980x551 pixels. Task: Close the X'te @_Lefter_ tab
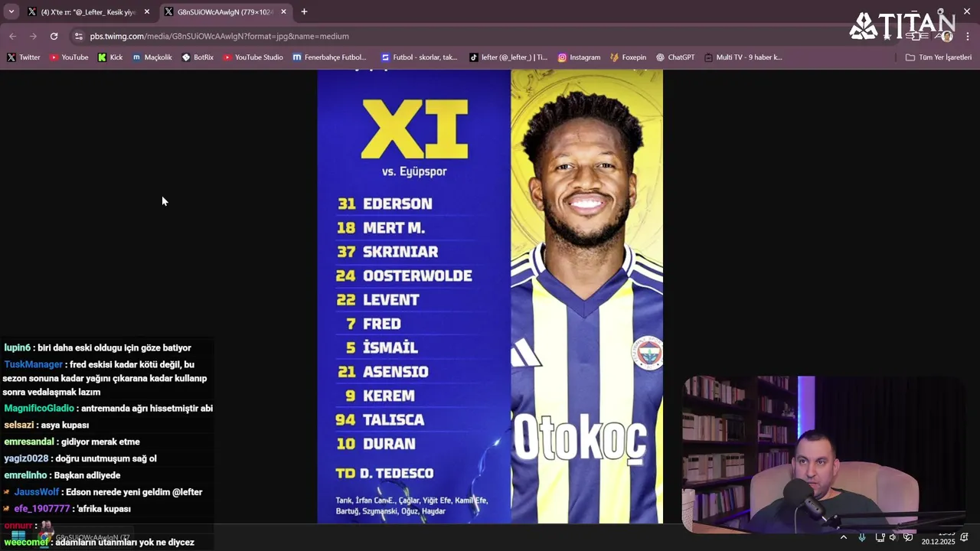click(x=147, y=11)
